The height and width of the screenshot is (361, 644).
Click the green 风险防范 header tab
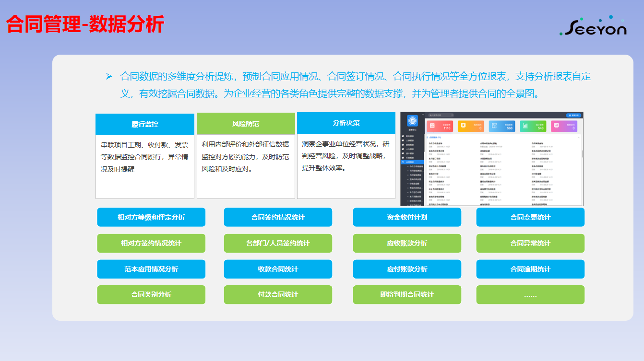click(x=246, y=124)
